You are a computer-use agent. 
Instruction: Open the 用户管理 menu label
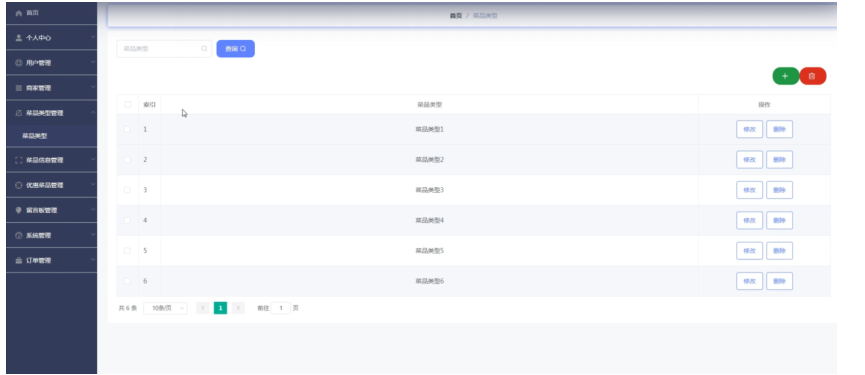[x=39, y=63]
